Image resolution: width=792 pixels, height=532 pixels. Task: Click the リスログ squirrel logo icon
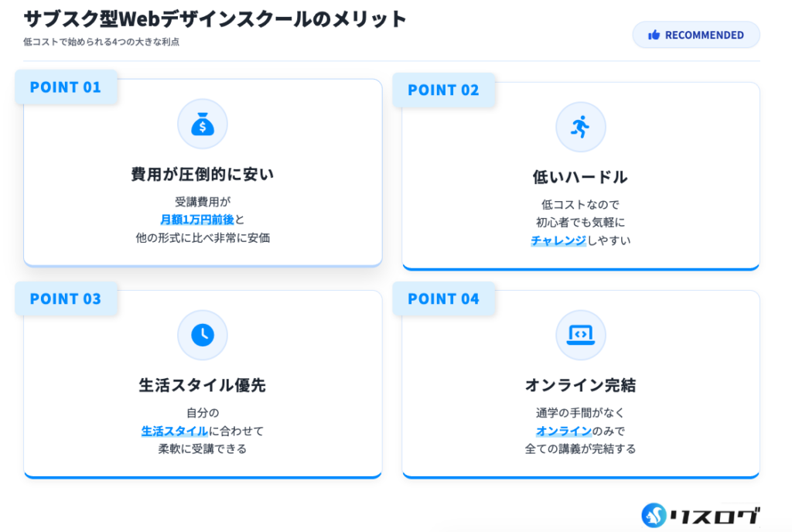[654, 515]
